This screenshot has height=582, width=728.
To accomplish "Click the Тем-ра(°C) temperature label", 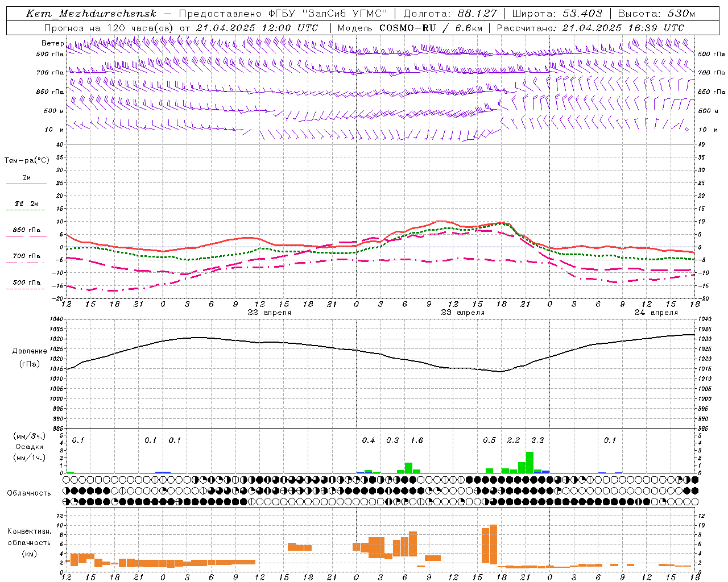I will tap(27, 161).
